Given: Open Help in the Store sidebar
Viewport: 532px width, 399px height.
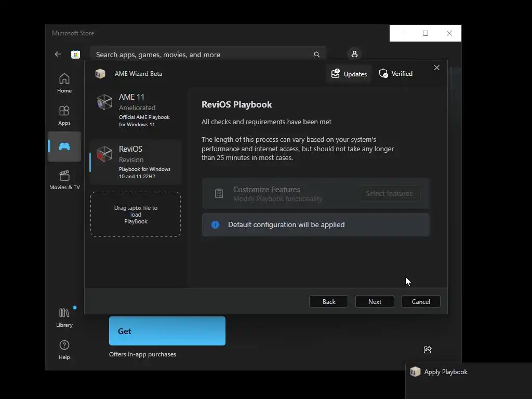Looking at the screenshot, I should point(64,350).
